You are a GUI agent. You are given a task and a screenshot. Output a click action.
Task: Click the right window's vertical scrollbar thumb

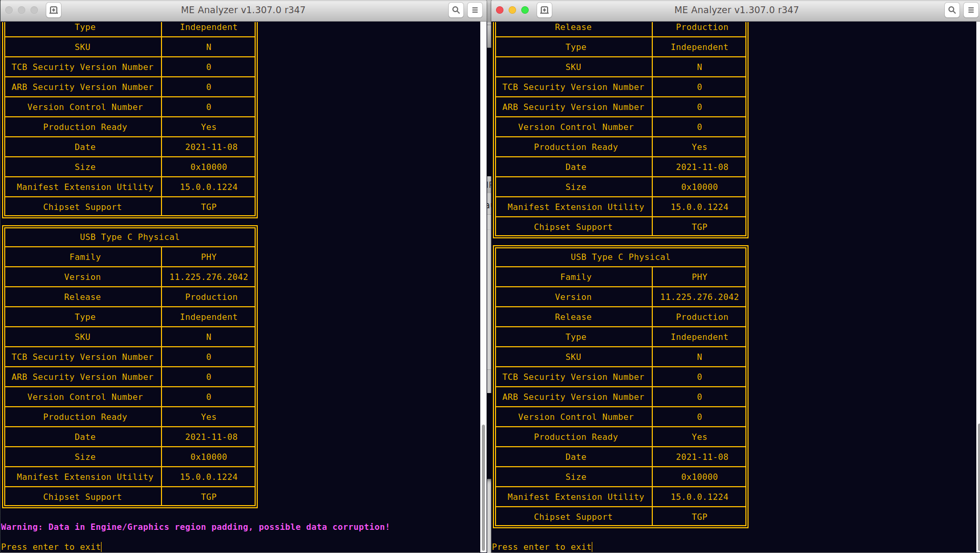pyautogui.click(x=978, y=486)
